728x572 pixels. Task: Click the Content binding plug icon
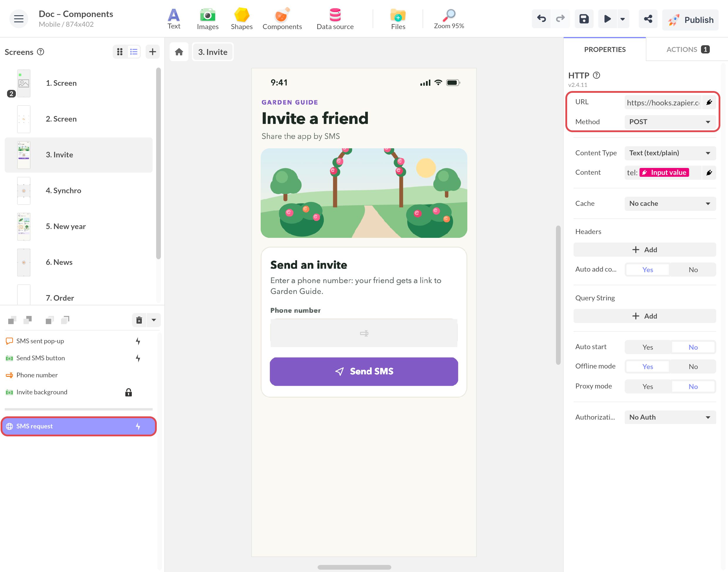point(709,172)
